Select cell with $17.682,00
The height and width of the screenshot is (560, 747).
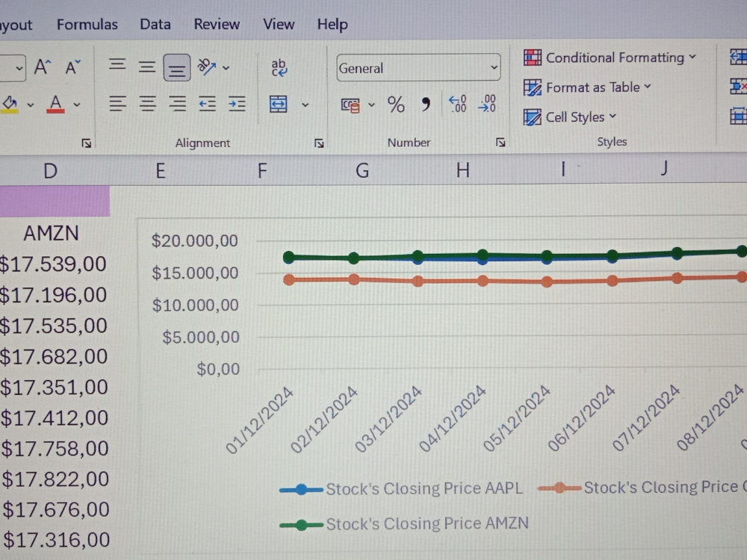53,356
